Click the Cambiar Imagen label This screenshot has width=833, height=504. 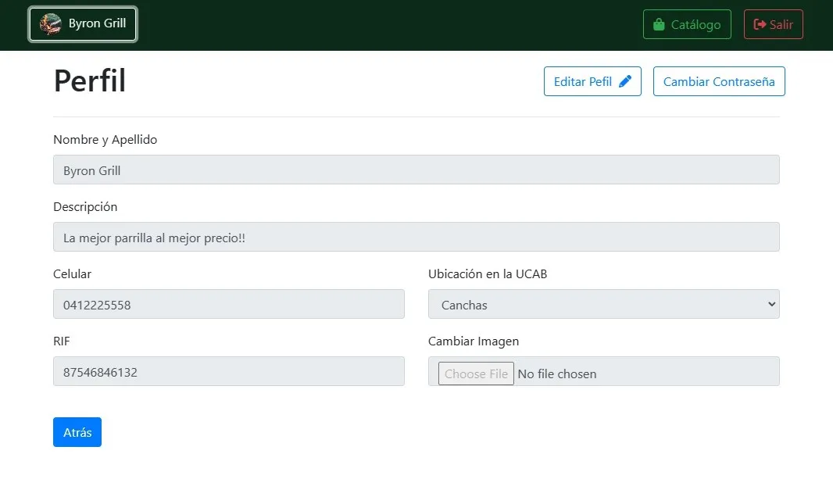474,341
